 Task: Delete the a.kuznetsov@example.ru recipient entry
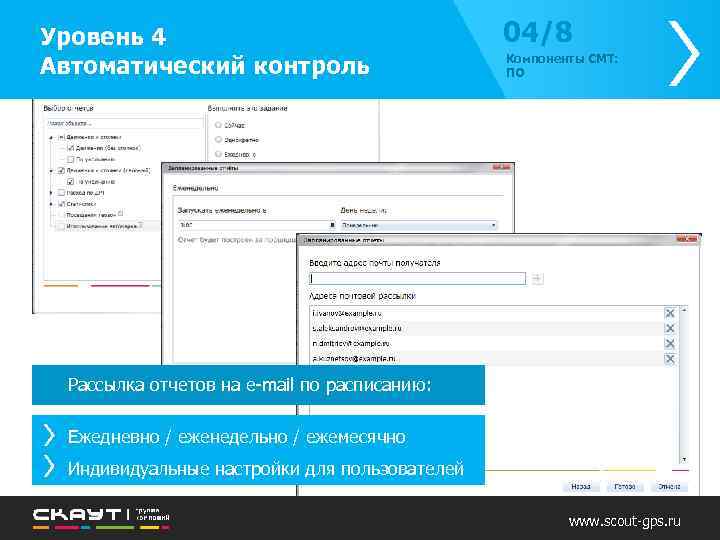coord(669,359)
